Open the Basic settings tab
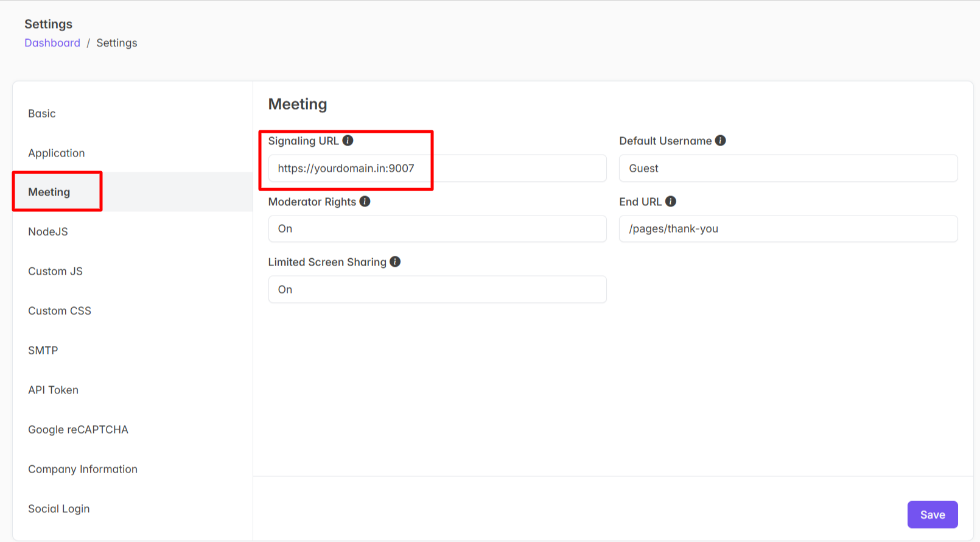This screenshot has width=980, height=542. tap(42, 114)
